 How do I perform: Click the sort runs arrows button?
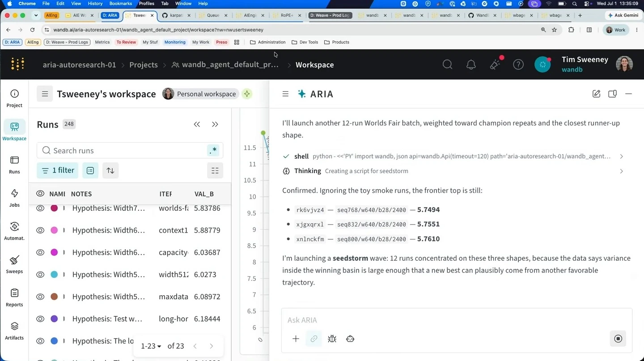click(110, 170)
